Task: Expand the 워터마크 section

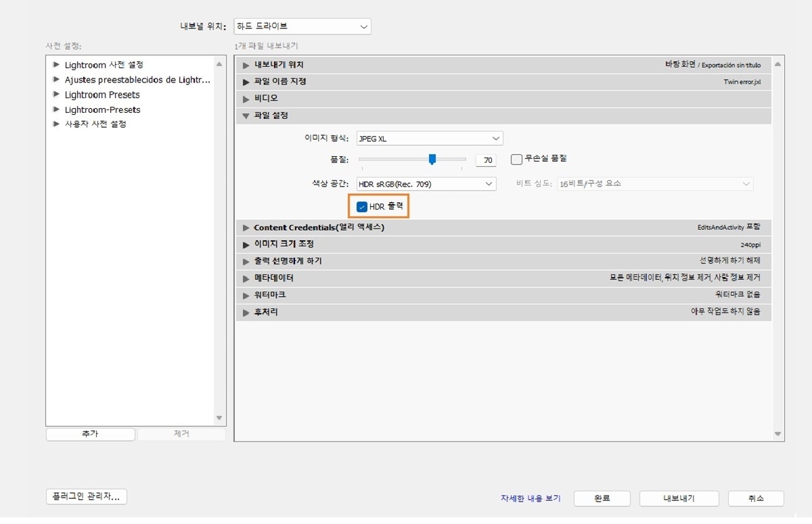Action: click(246, 295)
